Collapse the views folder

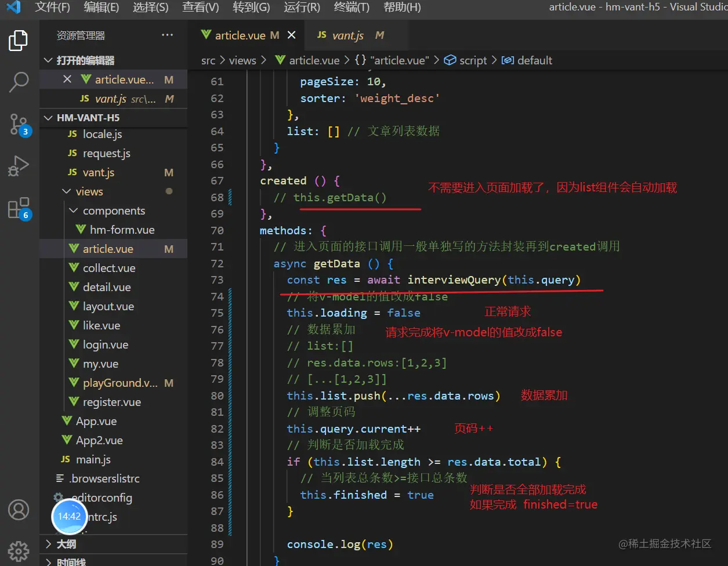[x=66, y=191]
